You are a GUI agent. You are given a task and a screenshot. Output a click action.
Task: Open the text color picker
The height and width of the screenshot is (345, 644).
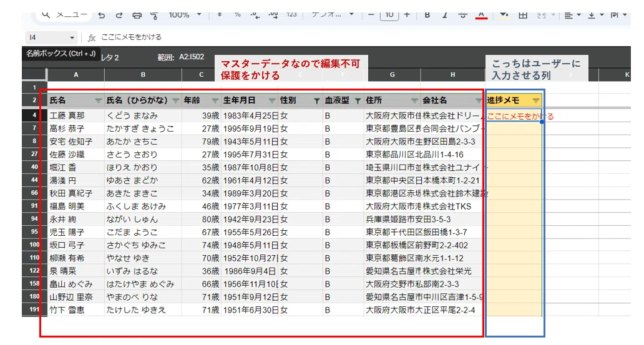[481, 16]
